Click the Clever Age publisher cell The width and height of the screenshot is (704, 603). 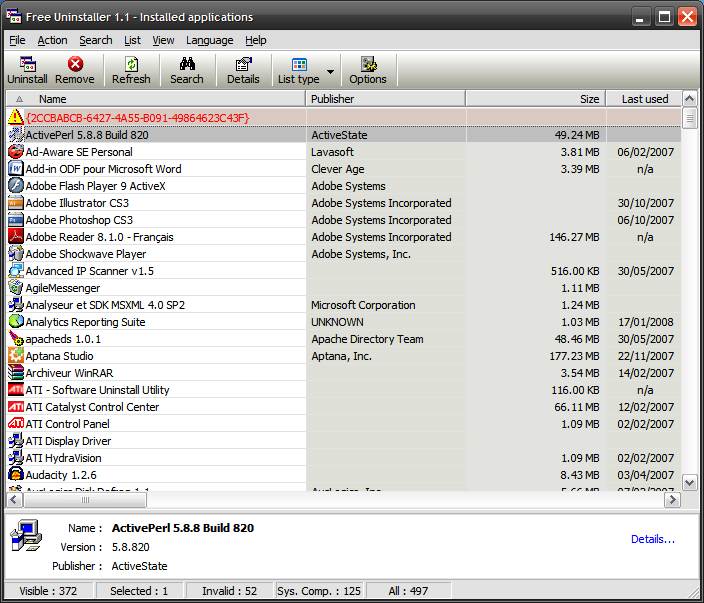386,169
